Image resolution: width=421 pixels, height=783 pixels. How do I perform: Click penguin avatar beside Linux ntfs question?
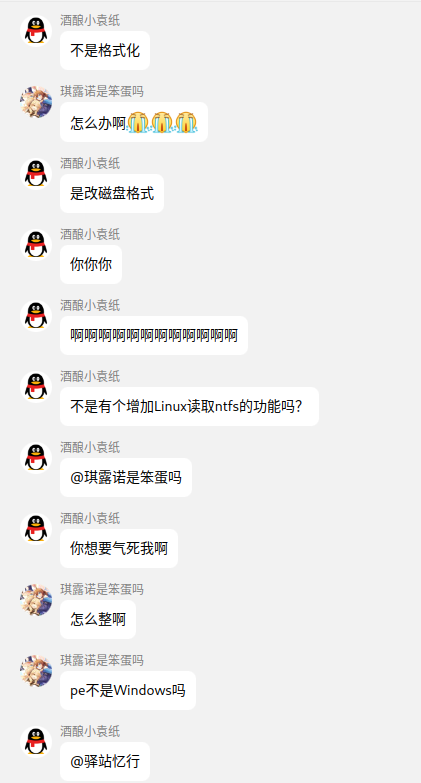(36, 386)
